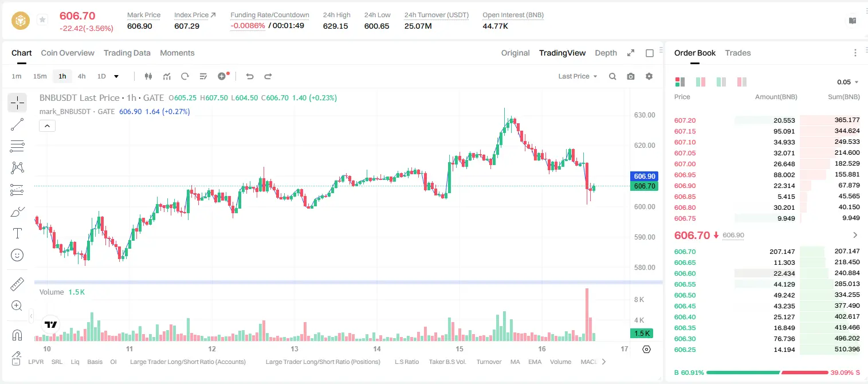The height and width of the screenshot is (384, 868).
Task: Open the Last Price dropdown
Action: [578, 76]
